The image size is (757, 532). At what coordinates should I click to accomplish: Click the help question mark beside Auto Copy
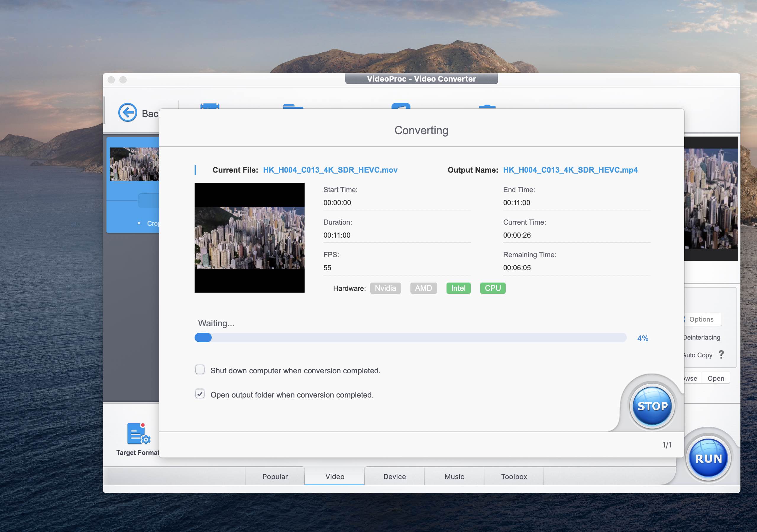721,355
